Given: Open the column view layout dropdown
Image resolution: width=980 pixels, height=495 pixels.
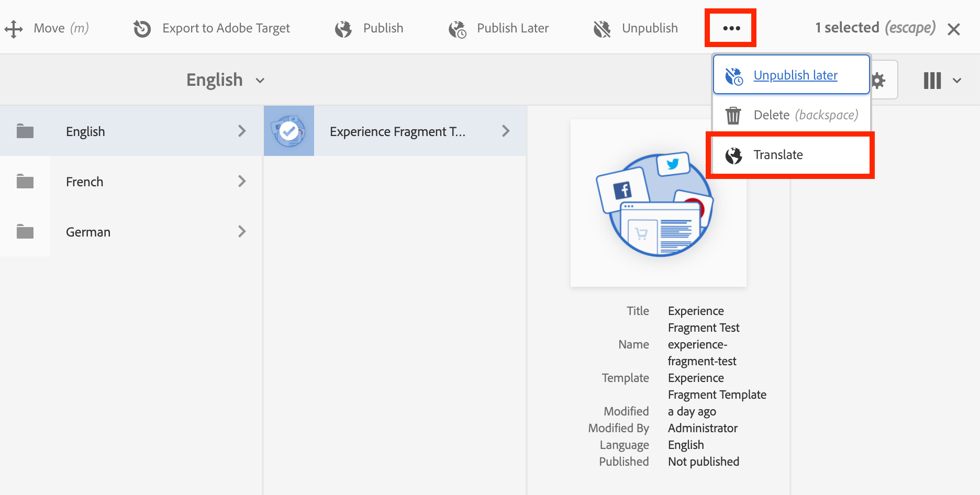Looking at the screenshot, I should [941, 80].
